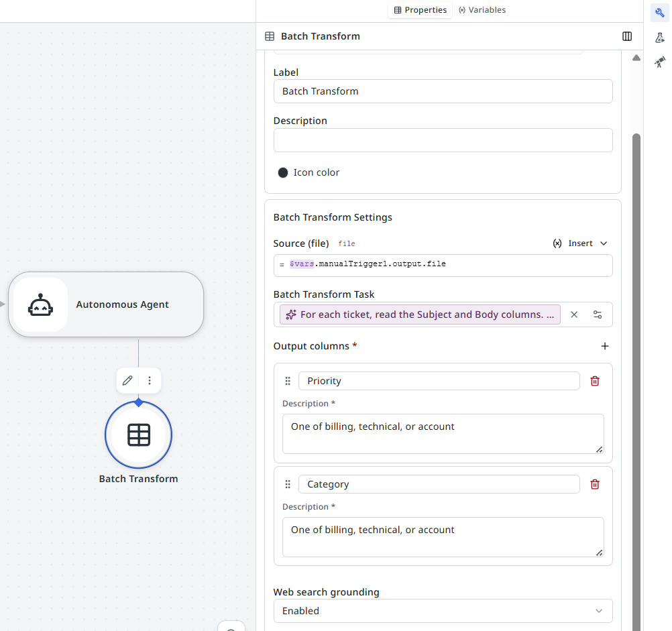Screen dimensions: 672x631
Task: Open the Web search grounding dropdown
Action: coord(443,611)
